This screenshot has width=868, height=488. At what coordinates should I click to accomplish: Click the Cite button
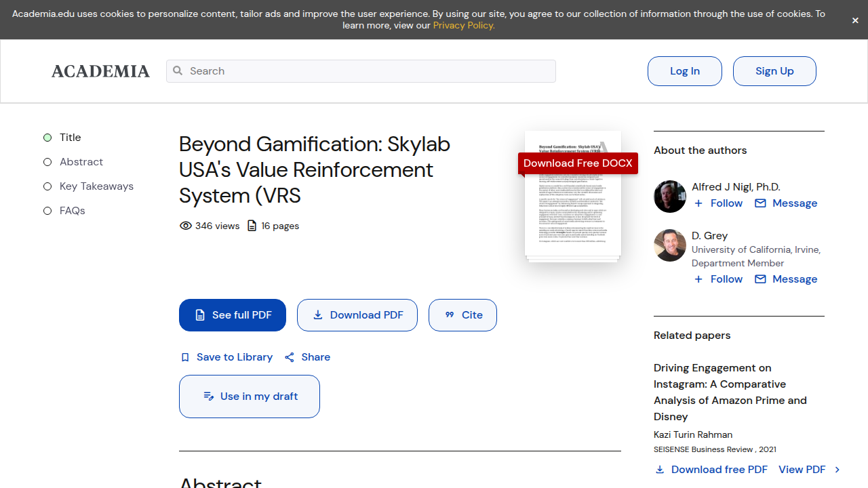(x=462, y=315)
